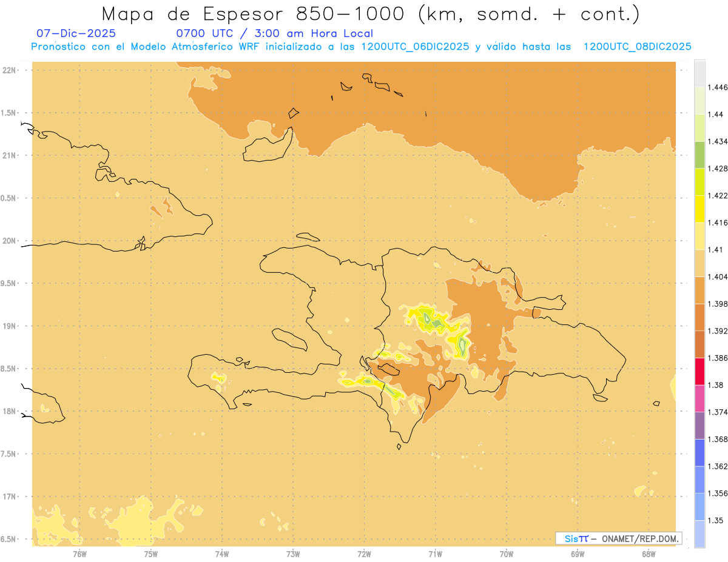This screenshot has height=562, width=728.
Task: Select the 20N latitude label
Action: point(10,241)
